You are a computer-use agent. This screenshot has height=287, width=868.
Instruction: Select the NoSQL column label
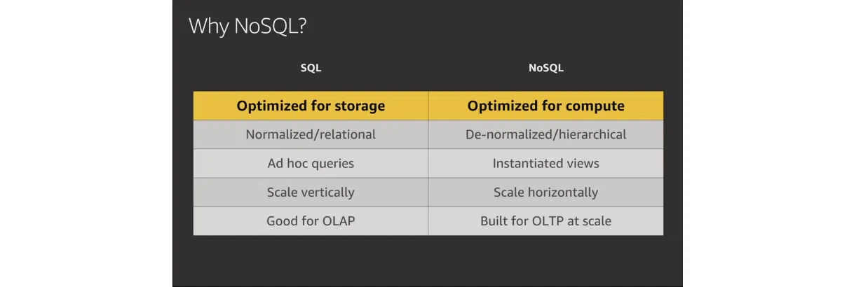coord(546,68)
